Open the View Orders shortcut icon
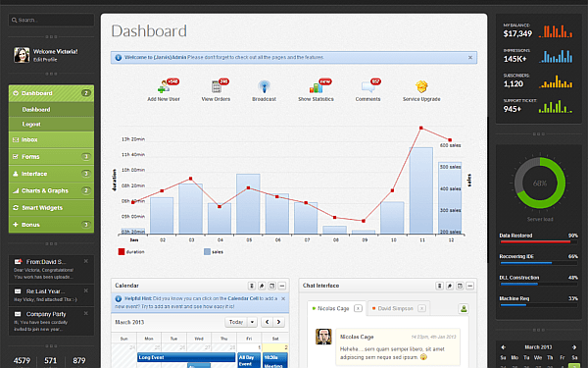Viewport: 588px width, 368px height. coord(217,86)
